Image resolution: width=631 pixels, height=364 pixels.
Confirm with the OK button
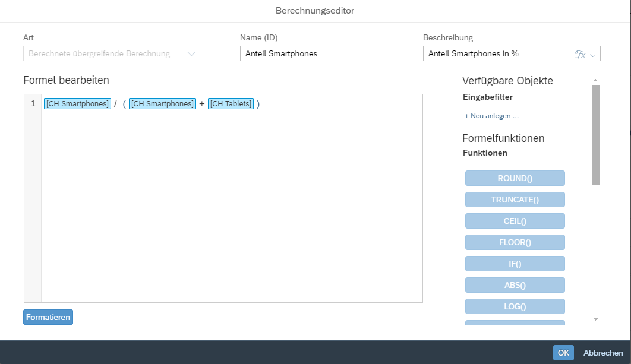[563, 353]
